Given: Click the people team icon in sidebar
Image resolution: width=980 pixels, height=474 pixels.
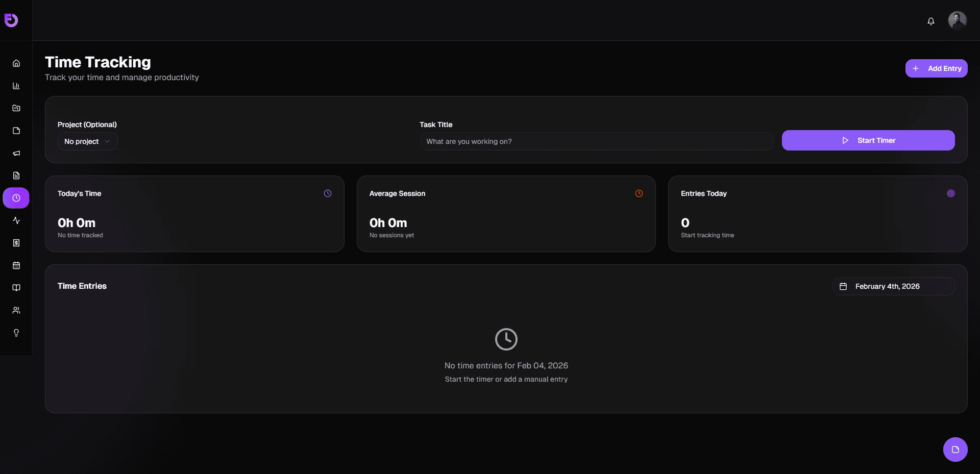Looking at the screenshot, I should tap(16, 310).
